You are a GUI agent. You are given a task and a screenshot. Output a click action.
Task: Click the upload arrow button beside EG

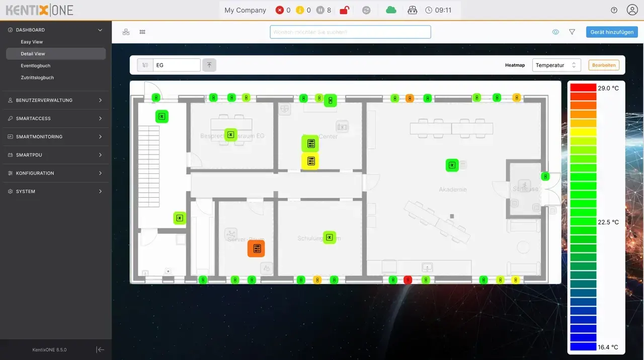coord(209,65)
